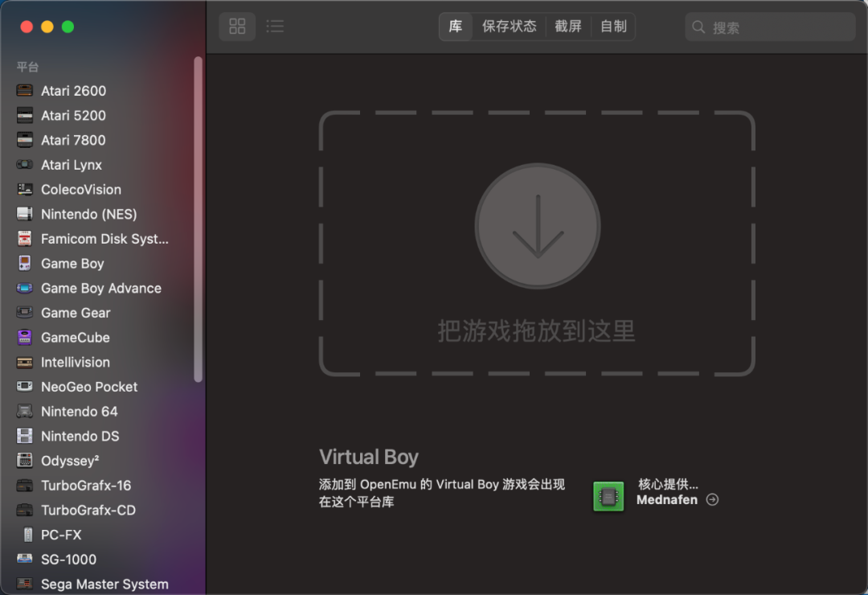
Task: Select the Game Boy console icon
Action: [24, 263]
